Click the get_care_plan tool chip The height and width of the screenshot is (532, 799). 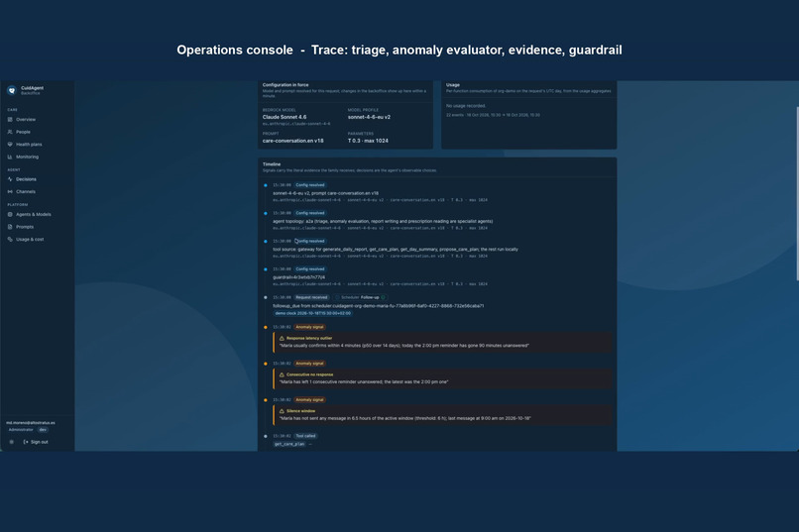pos(289,444)
